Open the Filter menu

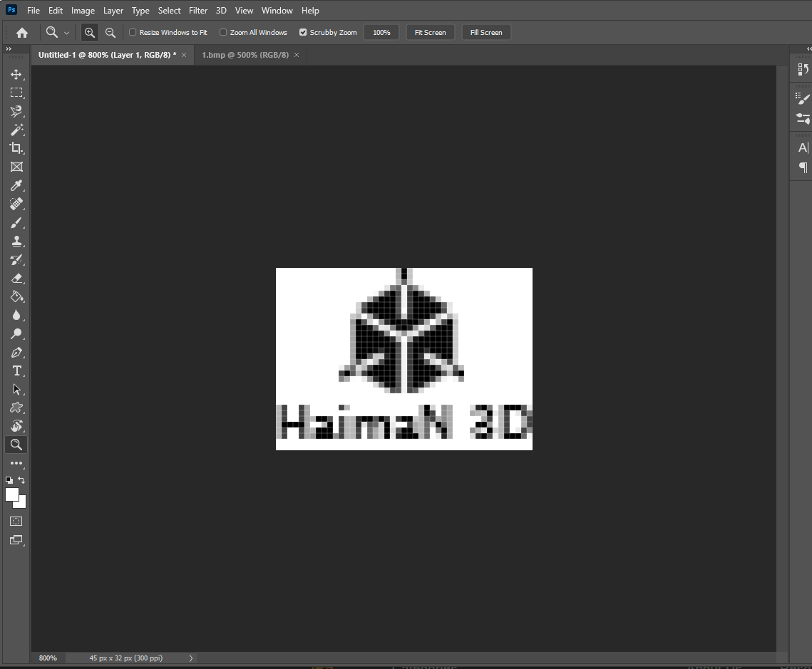click(197, 11)
